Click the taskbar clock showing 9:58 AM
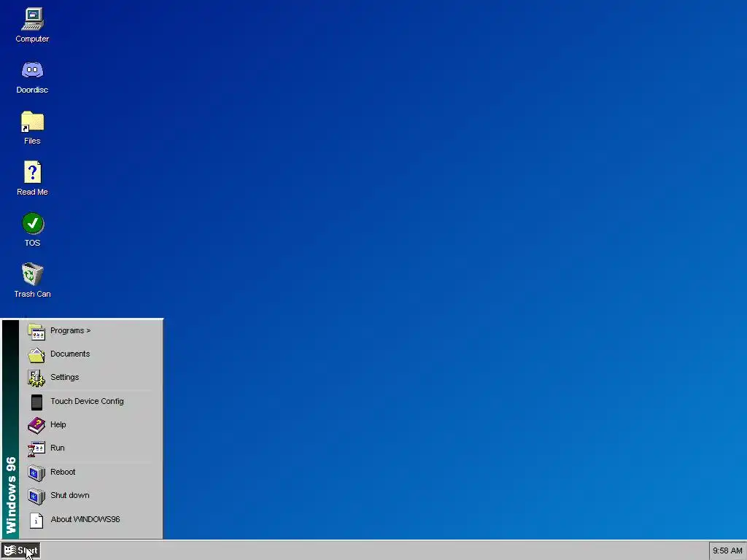 click(727, 551)
